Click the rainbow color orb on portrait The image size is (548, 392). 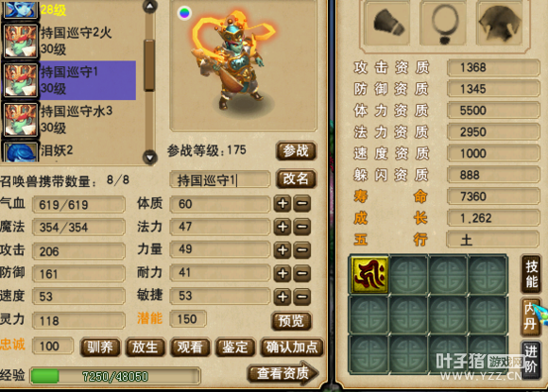pyautogui.click(x=184, y=13)
